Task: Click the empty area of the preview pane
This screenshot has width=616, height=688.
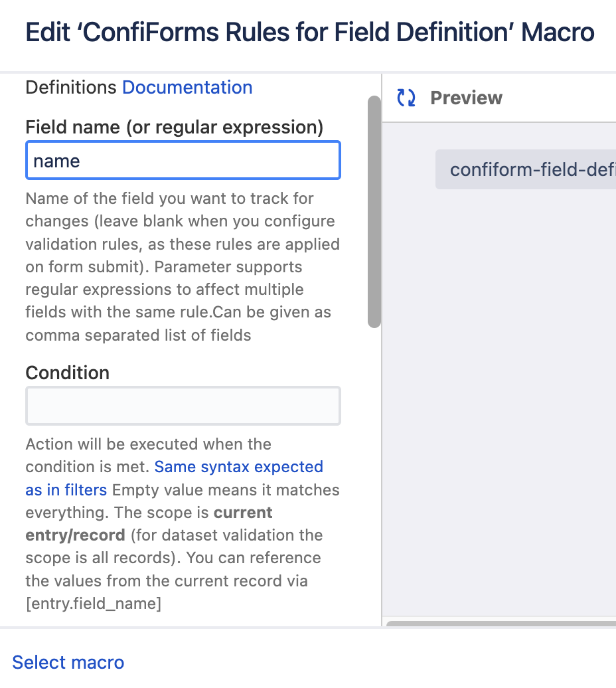Action: point(498,398)
